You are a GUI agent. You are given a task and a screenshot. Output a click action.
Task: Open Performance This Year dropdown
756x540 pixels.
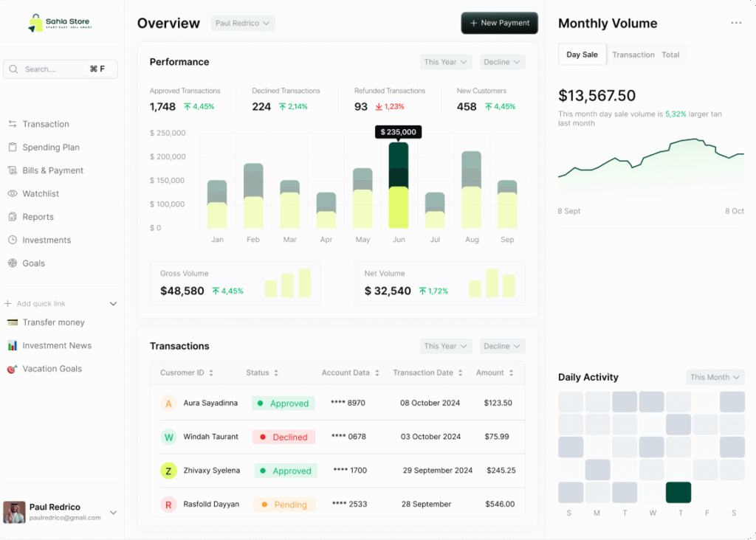click(446, 62)
